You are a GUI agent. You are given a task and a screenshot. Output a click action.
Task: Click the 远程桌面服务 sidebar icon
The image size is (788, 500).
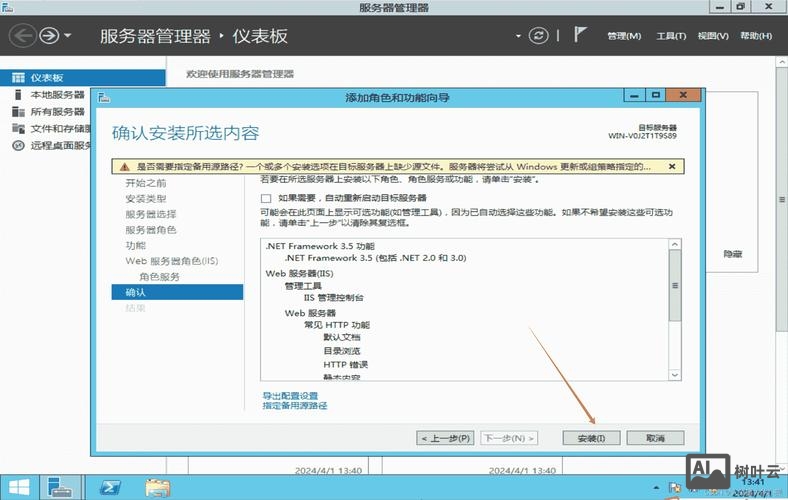tap(18, 146)
